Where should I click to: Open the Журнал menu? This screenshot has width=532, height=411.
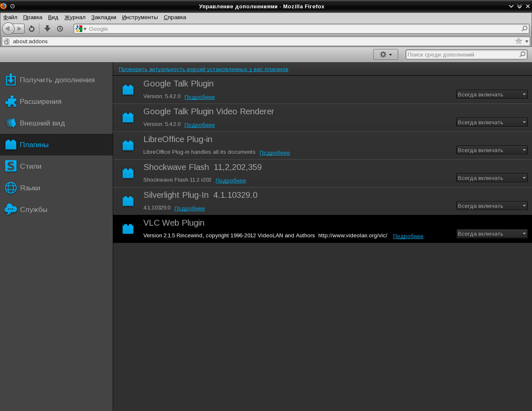(75, 17)
